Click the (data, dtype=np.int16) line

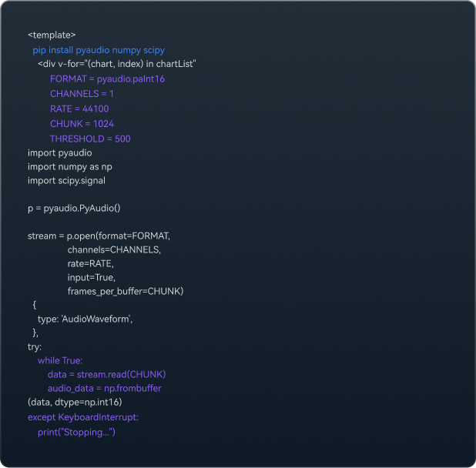[75, 403]
